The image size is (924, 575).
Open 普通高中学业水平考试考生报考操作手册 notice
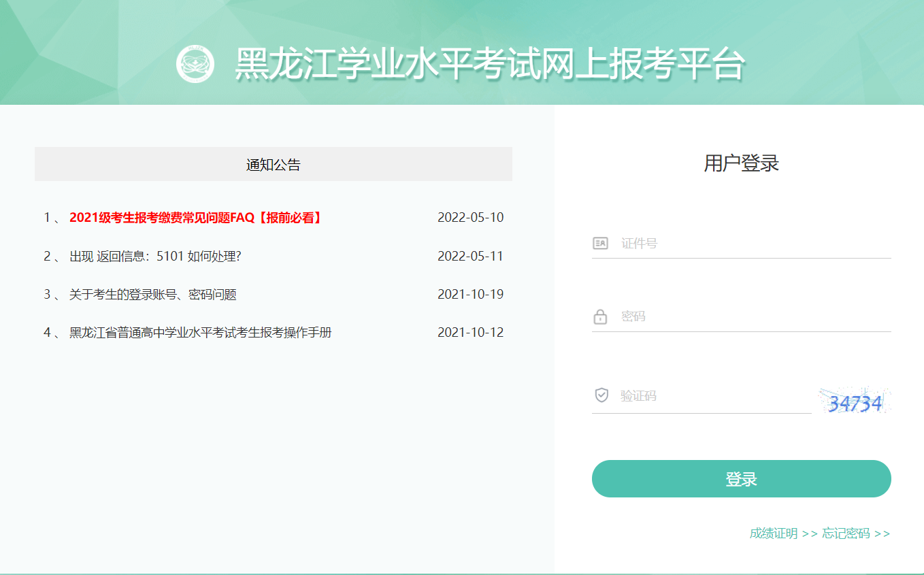pos(201,333)
